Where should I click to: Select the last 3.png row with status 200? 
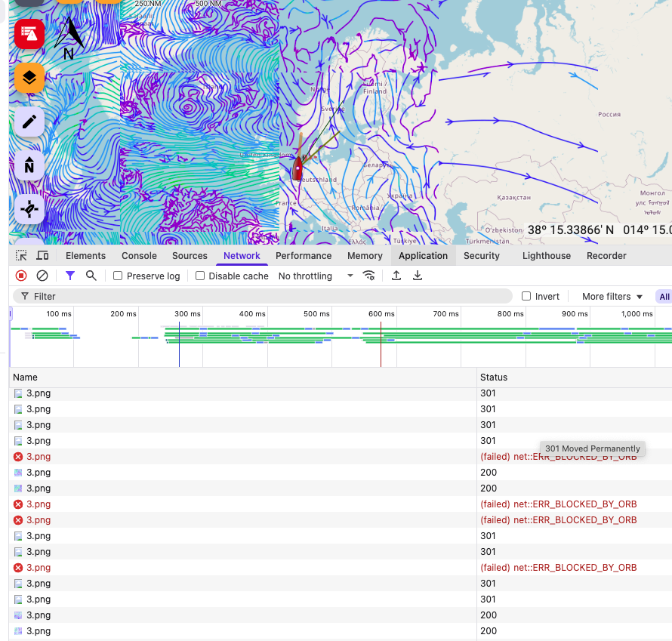pyautogui.click(x=341, y=631)
